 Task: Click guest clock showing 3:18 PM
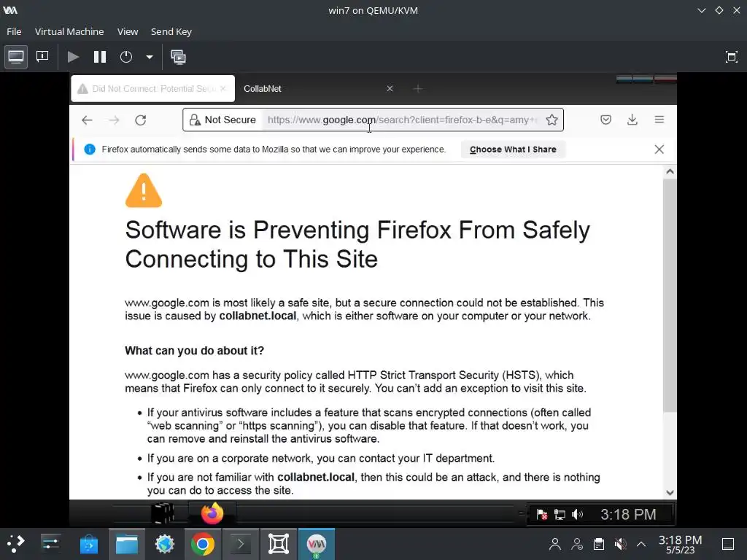tap(628, 514)
